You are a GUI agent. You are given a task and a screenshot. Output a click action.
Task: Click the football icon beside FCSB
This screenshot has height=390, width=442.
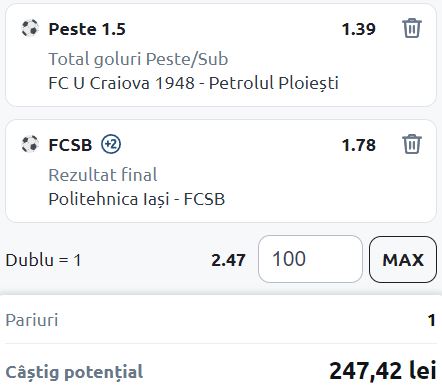(x=30, y=144)
